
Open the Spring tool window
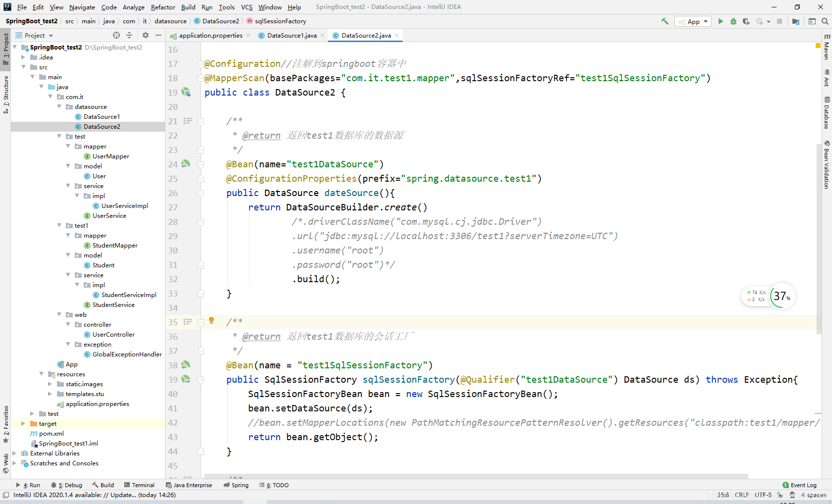(x=236, y=485)
